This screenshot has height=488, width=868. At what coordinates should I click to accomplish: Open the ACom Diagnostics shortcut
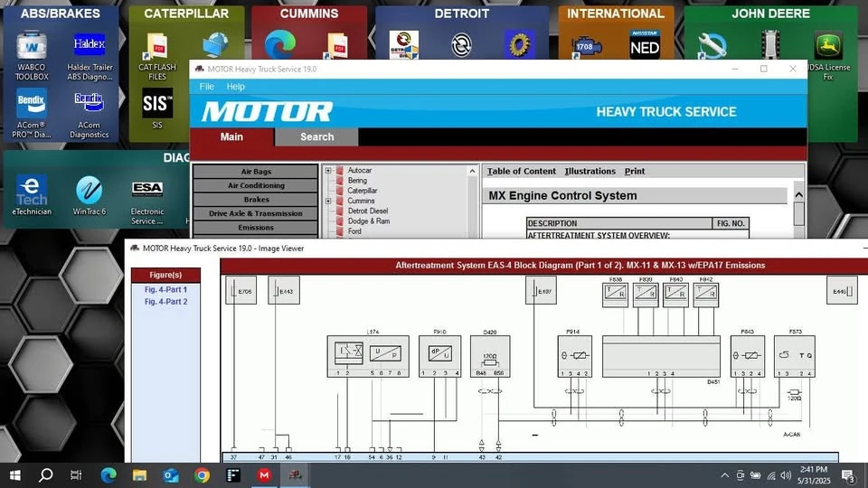[x=90, y=114]
